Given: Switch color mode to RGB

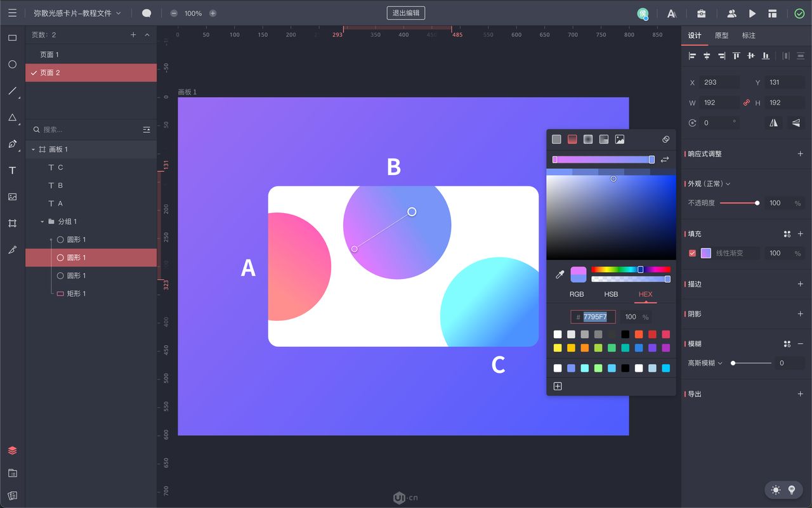Looking at the screenshot, I should [x=577, y=294].
